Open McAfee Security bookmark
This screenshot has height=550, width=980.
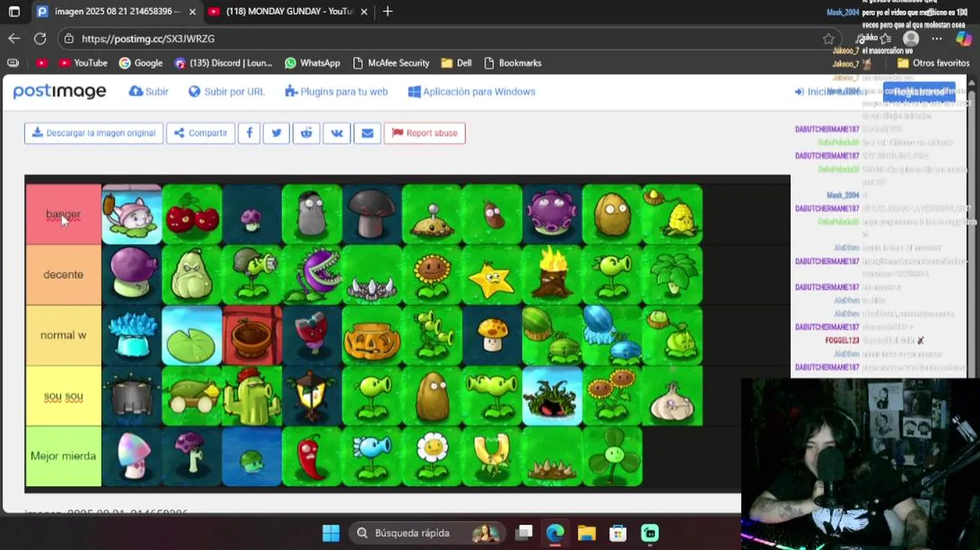390,63
